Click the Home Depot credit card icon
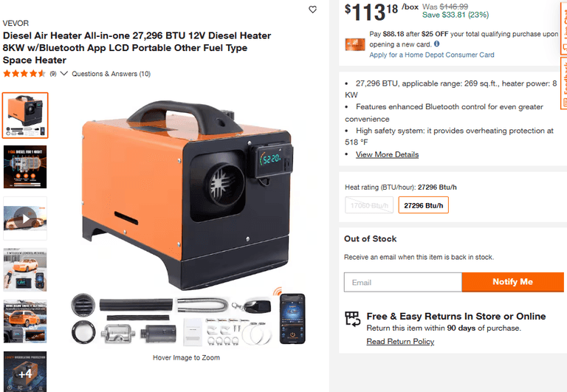This screenshot has height=392, width=567. (x=354, y=44)
